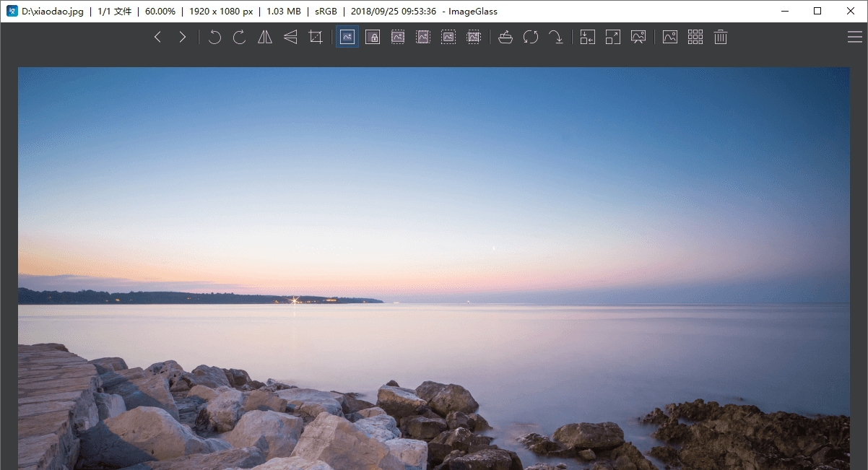
Task: Toggle Auto Zoom mode
Action: [x=347, y=37]
